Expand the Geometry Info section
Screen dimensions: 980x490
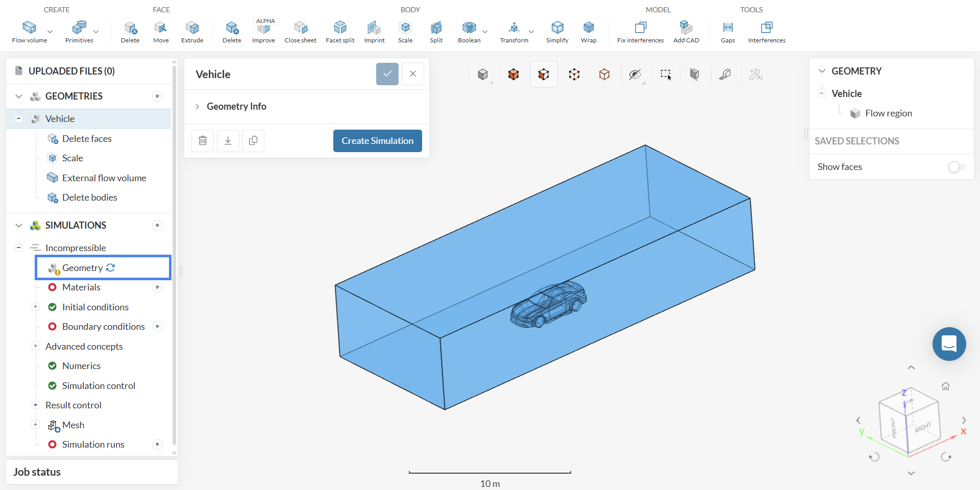[x=236, y=106]
